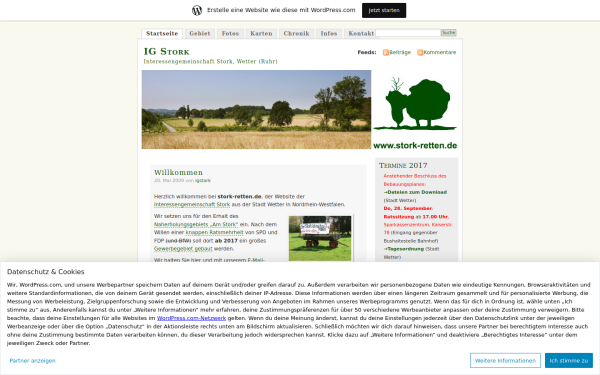600x375 pixels.
Task: Click the Beiträge RSS feed icon
Action: pos(386,52)
